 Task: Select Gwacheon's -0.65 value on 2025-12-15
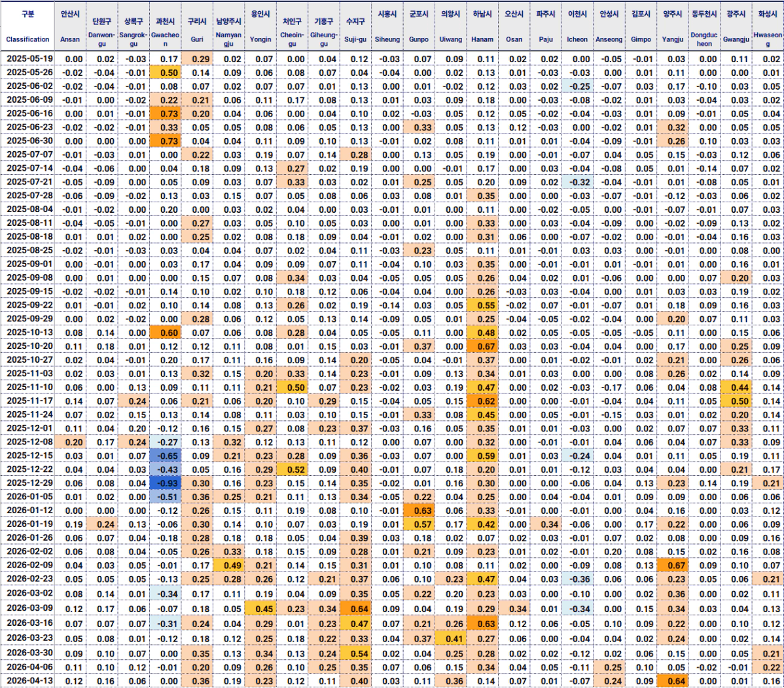[166, 456]
